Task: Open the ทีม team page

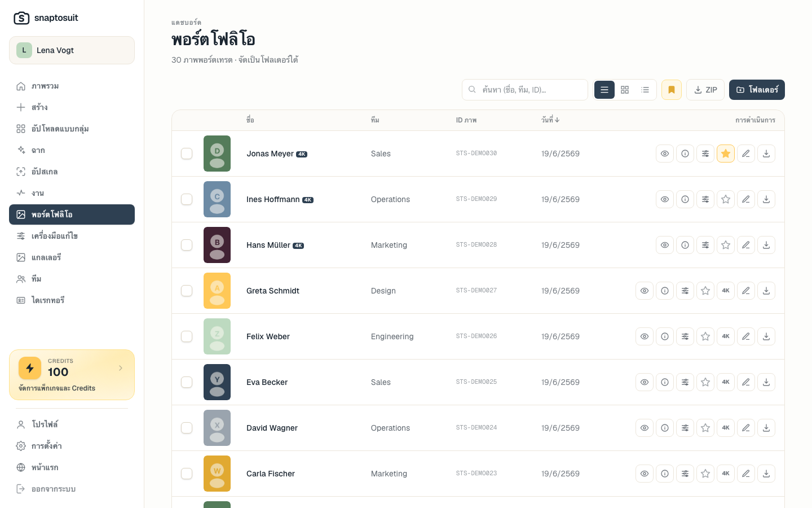Action: (72, 279)
